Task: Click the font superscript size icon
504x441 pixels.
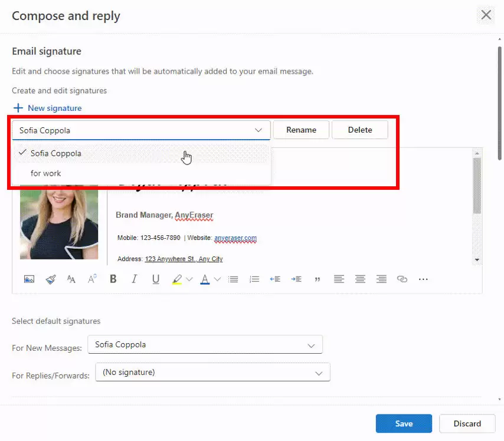Action: point(92,279)
